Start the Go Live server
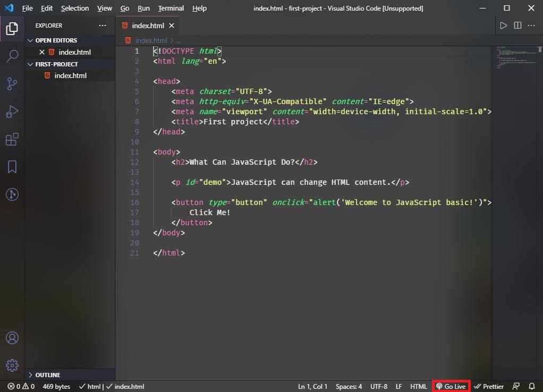 (451, 386)
